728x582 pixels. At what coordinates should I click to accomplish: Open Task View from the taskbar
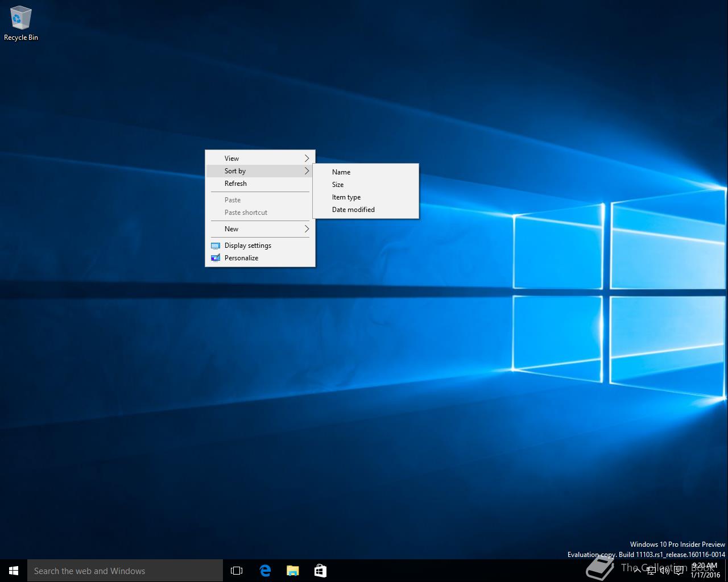(237, 571)
